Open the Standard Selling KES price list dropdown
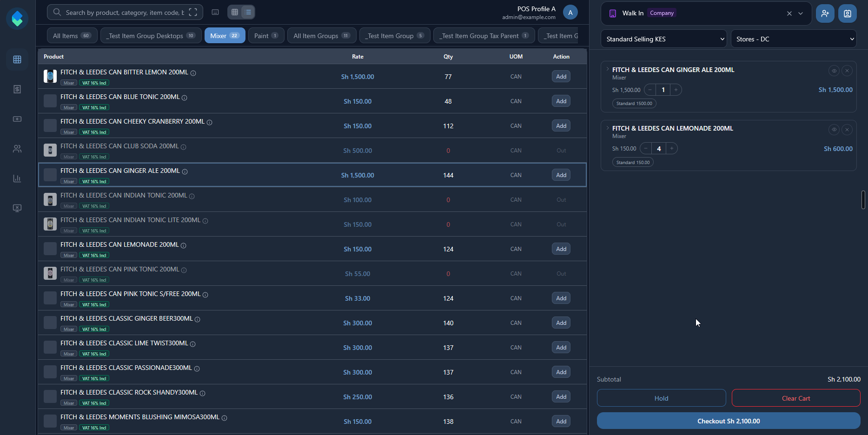 (x=663, y=39)
